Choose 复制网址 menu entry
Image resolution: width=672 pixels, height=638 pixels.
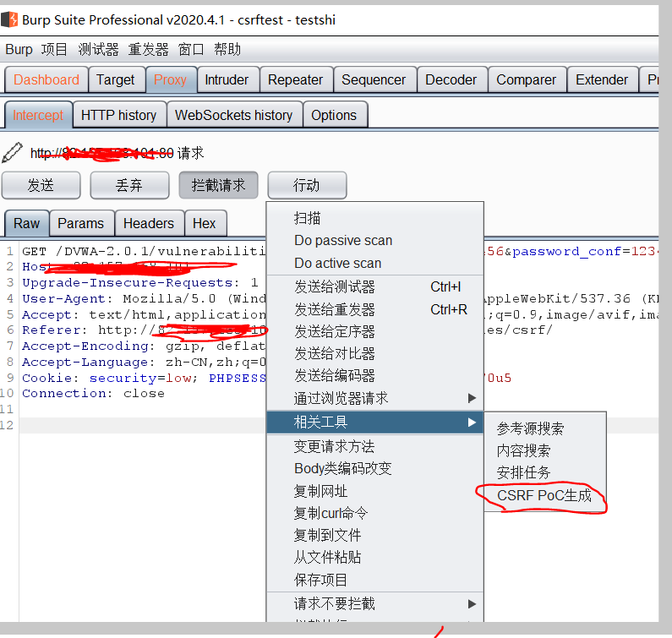[375, 491]
